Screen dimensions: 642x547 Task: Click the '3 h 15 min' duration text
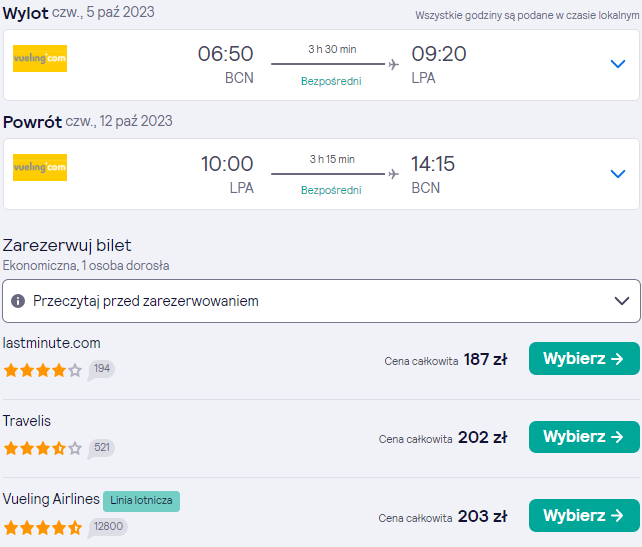point(332,159)
